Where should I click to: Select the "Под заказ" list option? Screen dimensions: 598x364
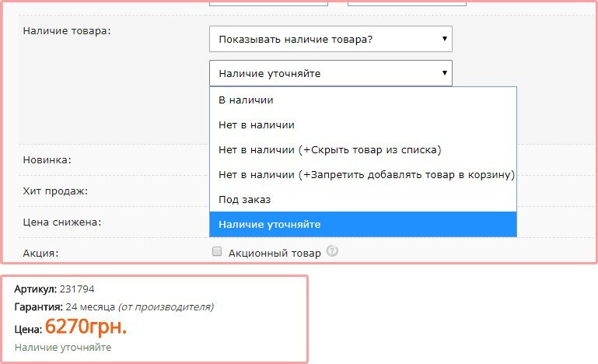pyautogui.click(x=244, y=199)
